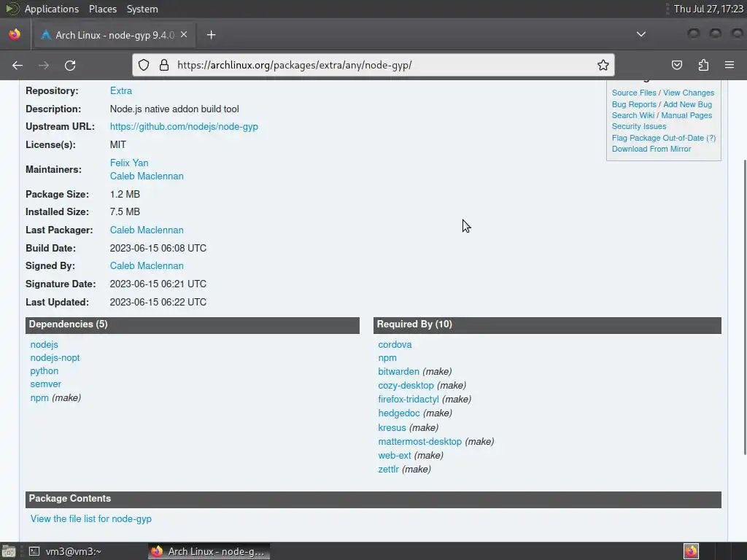Open cordova in Required By
The width and height of the screenshot is (747, 560).
pyautogui.click(x=395, y=344)
